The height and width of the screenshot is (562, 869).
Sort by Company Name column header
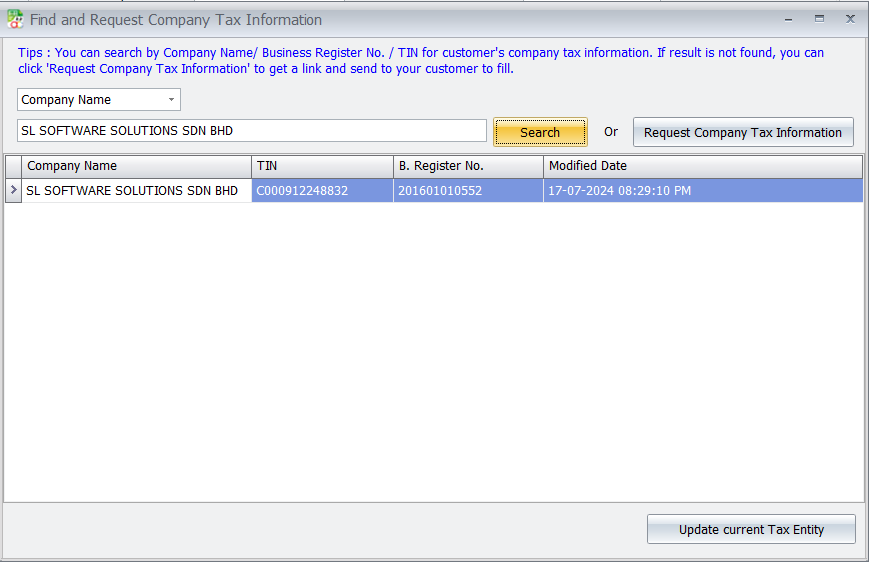(x=136, y=166)
